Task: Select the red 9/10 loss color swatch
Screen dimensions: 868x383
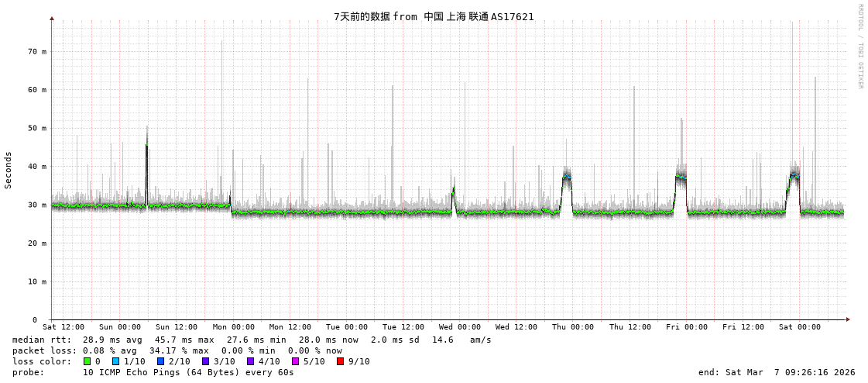Action: pos(340,361)
